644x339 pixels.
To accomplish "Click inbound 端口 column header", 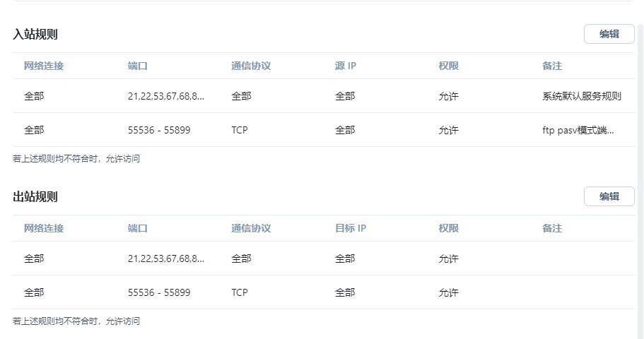I will point(138,66).
